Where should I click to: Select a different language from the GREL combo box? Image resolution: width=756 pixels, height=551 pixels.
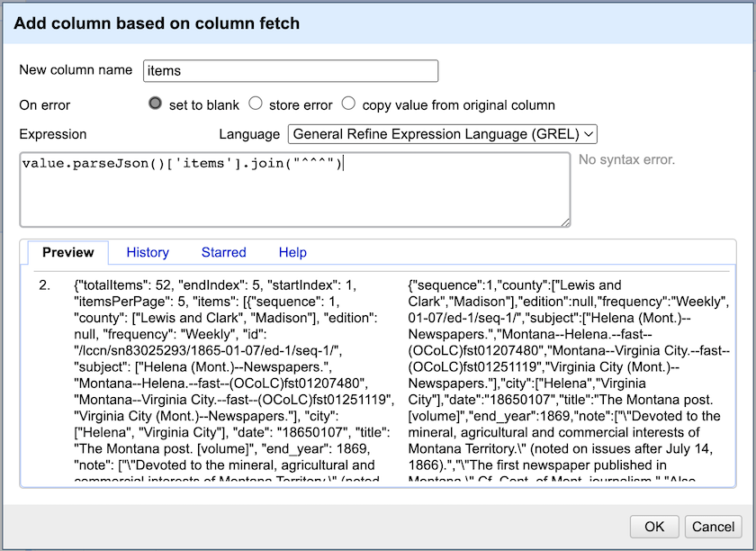click(442, 134)
